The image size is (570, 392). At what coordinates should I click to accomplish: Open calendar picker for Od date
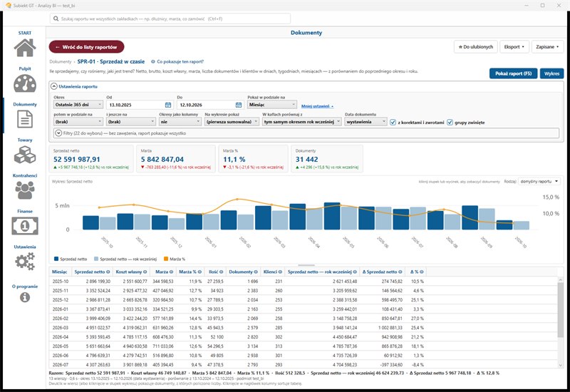coord(168,105)
